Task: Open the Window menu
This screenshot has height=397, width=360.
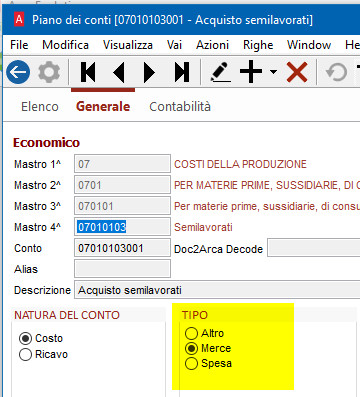Action: coord(309,45)
